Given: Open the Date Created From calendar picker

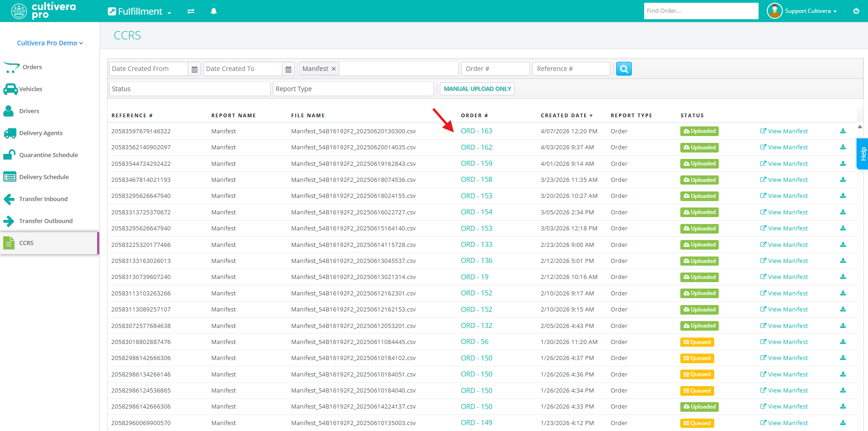Looking at the screenshot, I should point(195,69).
